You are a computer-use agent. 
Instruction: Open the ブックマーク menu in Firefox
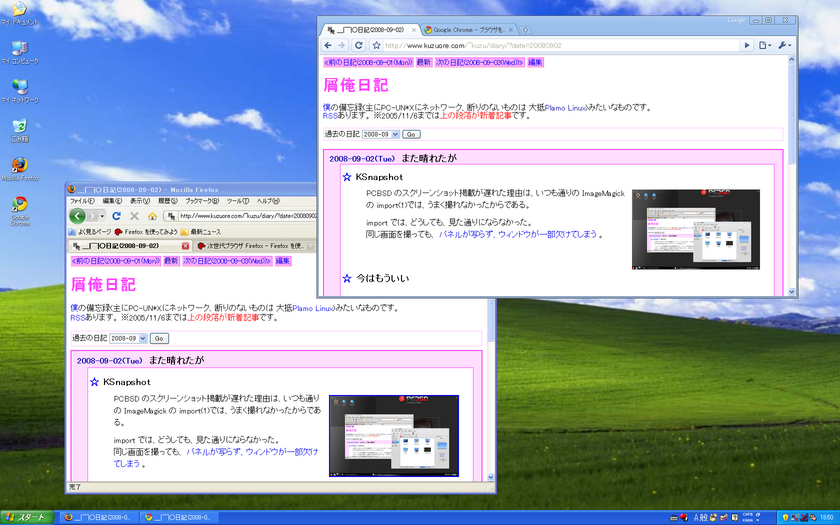(202, 201)
